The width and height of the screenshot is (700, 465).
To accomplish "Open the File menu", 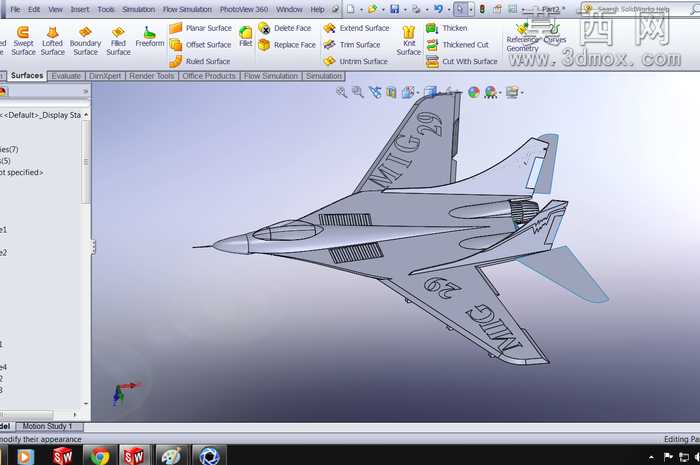I will (x=15, y=9).
